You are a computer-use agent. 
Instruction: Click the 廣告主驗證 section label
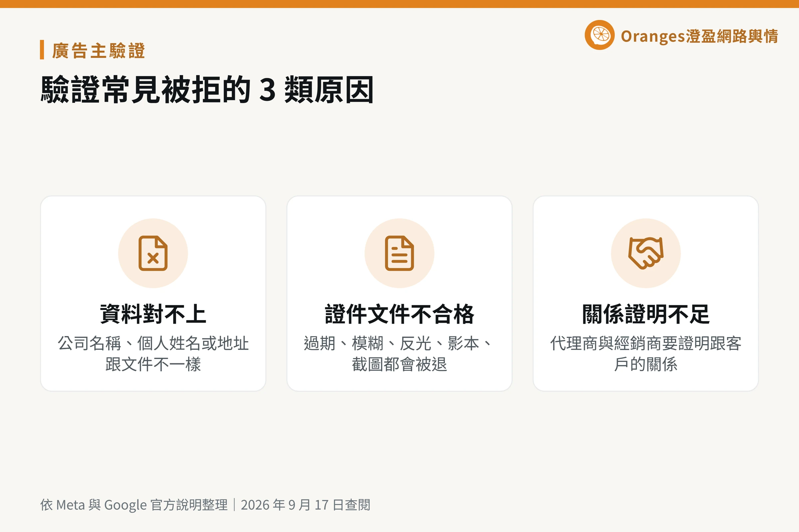coord(99,51)
